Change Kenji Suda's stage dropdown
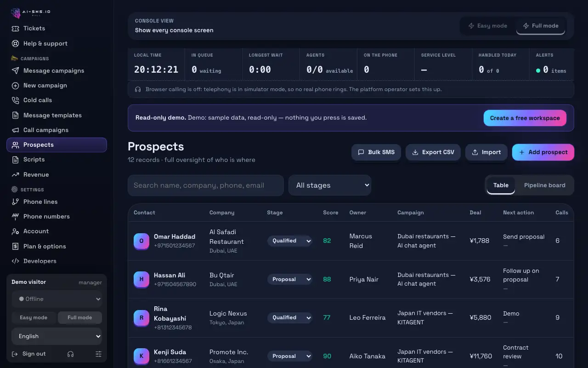This screenshot has height=368, width=588. (290, 356)
